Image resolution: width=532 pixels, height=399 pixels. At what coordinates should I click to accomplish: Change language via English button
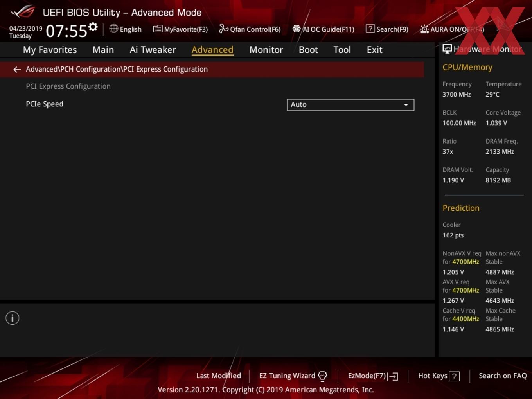pyautogui.click(x=126, y=29)
